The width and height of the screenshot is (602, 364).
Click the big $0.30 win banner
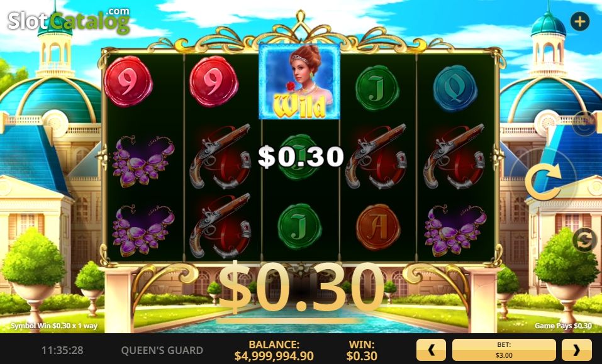pos(301,288)
